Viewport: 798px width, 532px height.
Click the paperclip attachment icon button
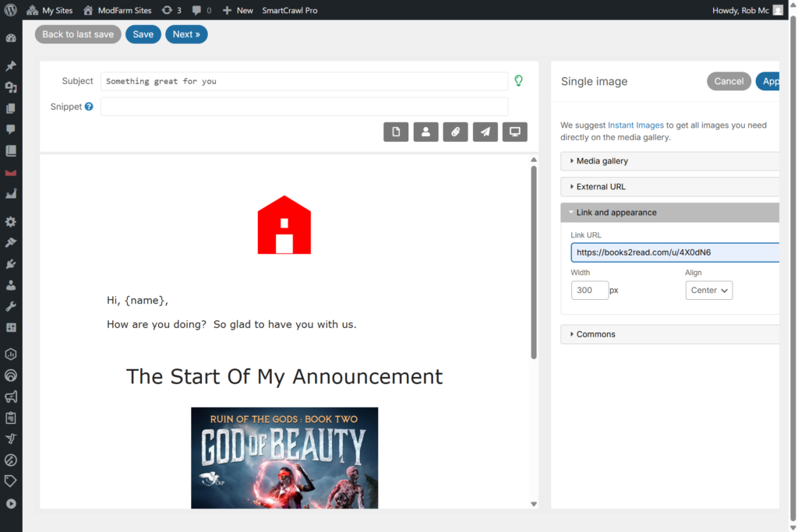[x=455, y=132]
